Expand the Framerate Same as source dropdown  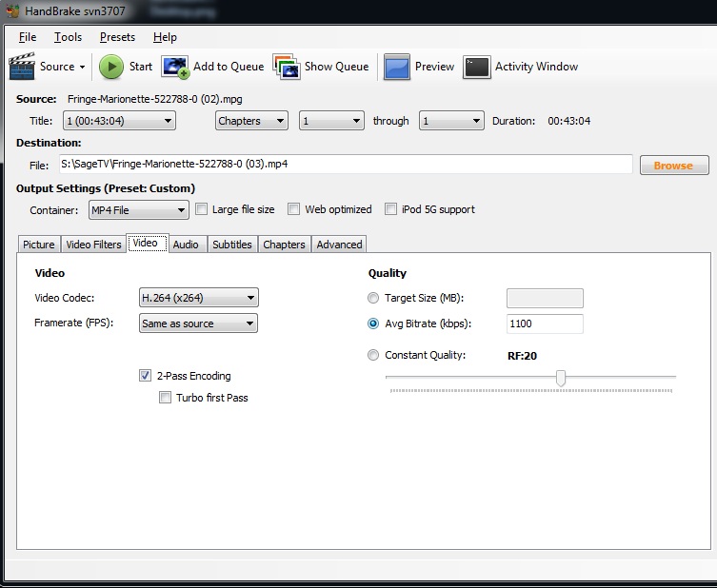coord(198,323)
